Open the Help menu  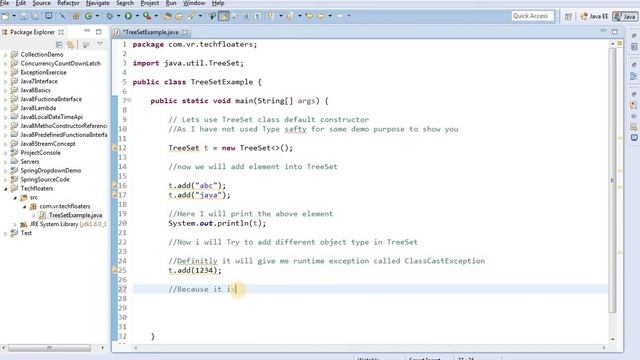218,3
